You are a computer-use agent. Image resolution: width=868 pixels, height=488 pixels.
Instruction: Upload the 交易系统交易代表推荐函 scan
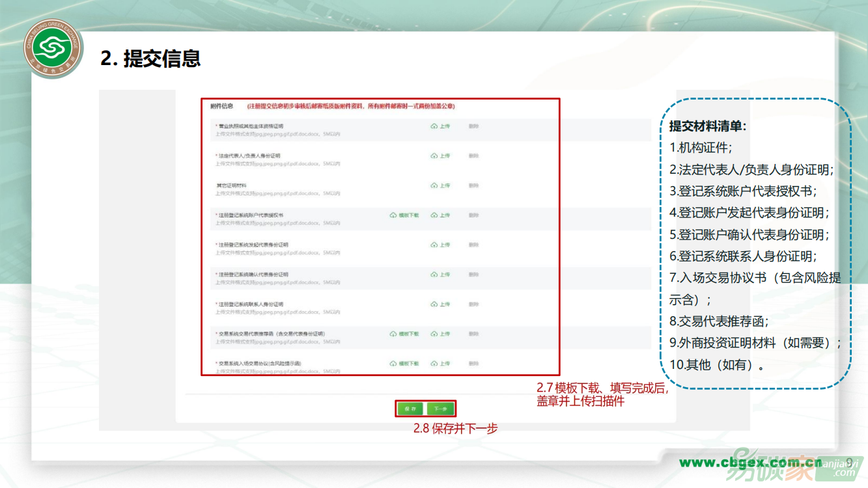coord(441,334)
